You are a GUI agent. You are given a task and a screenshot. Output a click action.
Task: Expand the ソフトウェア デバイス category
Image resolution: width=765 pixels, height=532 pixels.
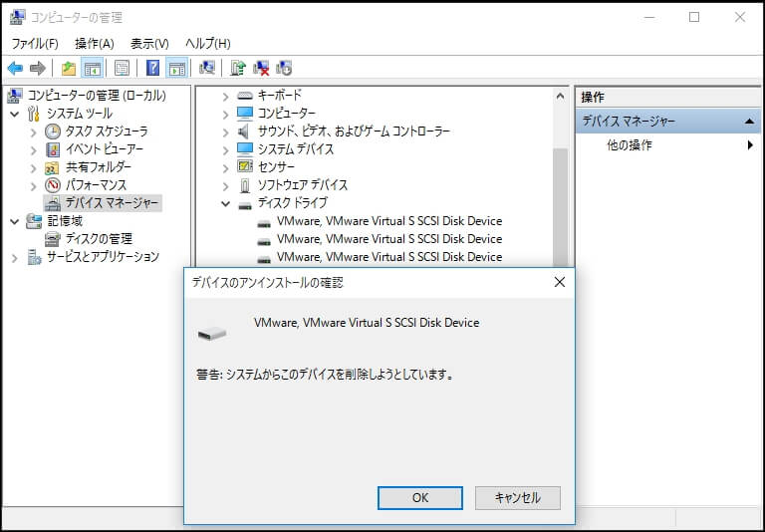tap(225, 187)
